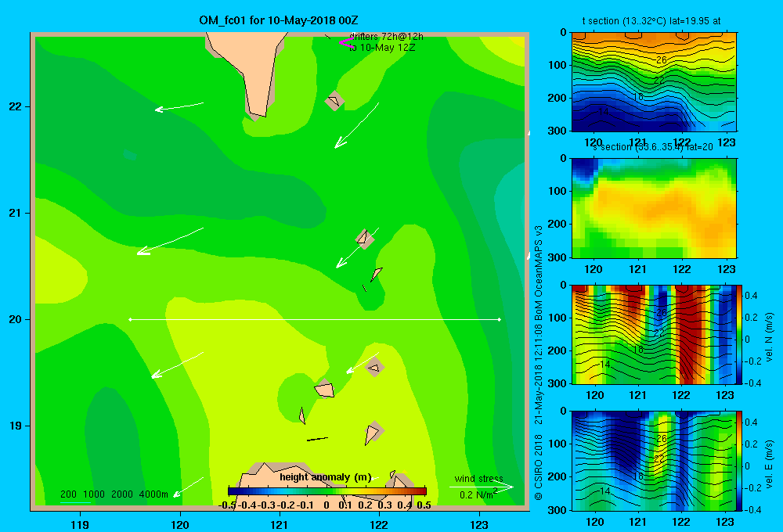Click the "vel. E (m/s)" axis label
This screenshot has height=532, width=783.
(770, 464)
